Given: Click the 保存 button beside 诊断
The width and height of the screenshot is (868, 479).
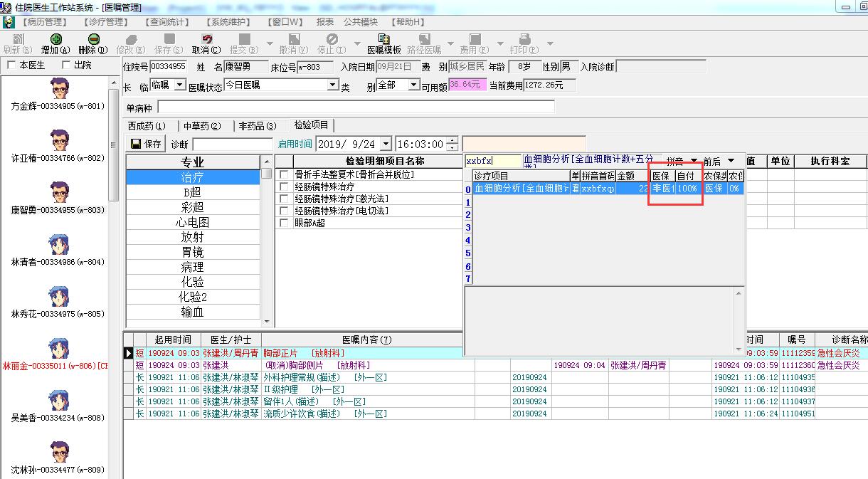Looking at the screenshot, I should (146, 144).
